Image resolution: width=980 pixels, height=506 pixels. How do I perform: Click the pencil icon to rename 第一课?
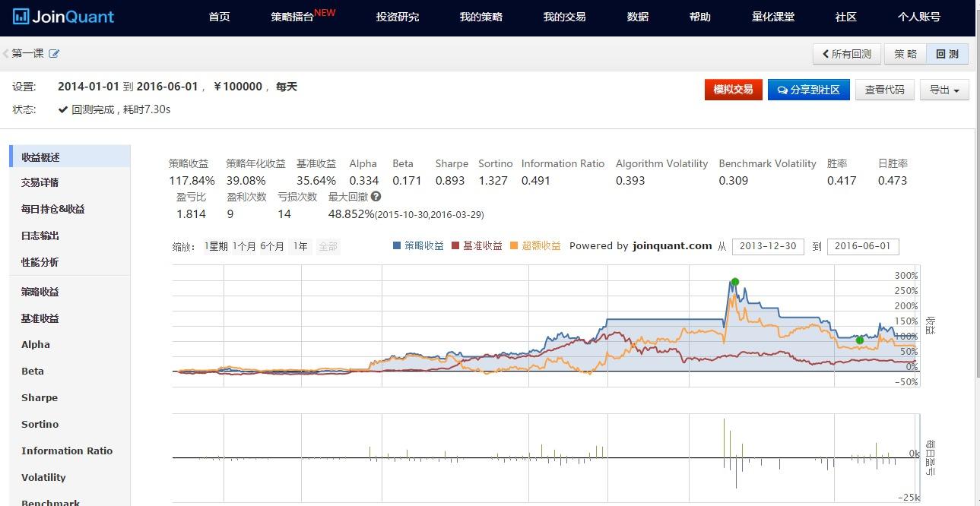pyautogui.click(x=53, y=54)
